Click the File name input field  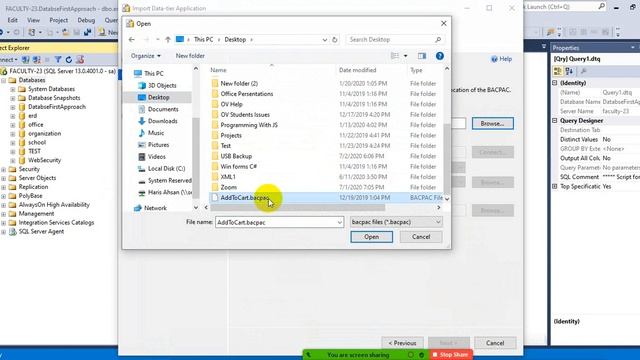coord(276,222)
